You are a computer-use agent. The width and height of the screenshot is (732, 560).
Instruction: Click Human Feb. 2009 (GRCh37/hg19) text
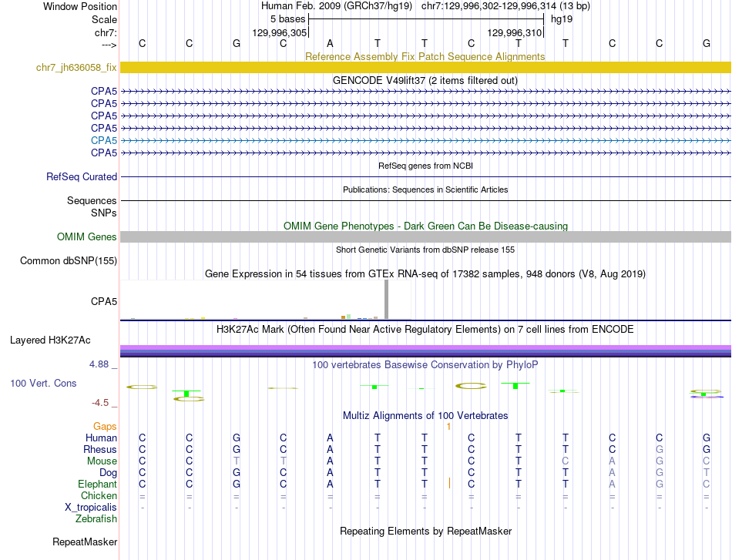[336, 6]
